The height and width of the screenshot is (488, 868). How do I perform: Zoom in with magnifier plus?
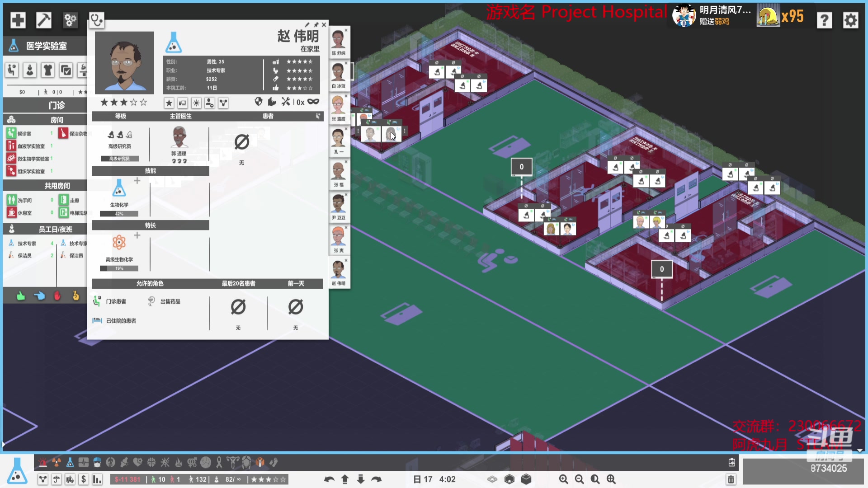point(563,479)
